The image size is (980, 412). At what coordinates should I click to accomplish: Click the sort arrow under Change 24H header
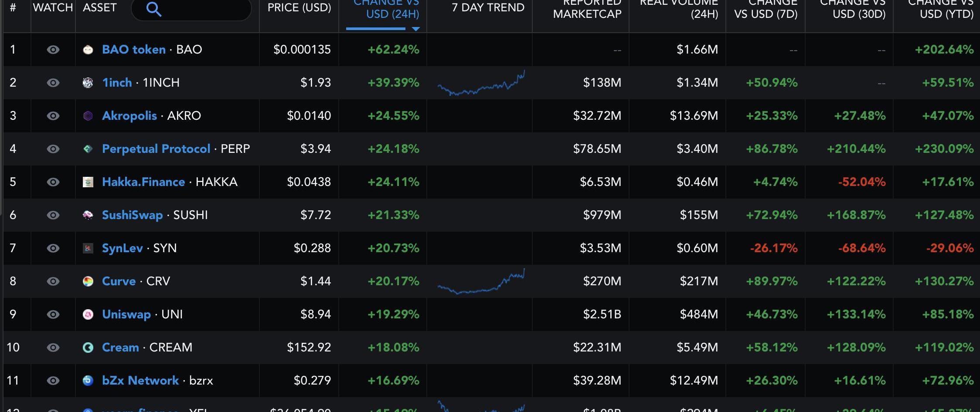pos(416,29)
